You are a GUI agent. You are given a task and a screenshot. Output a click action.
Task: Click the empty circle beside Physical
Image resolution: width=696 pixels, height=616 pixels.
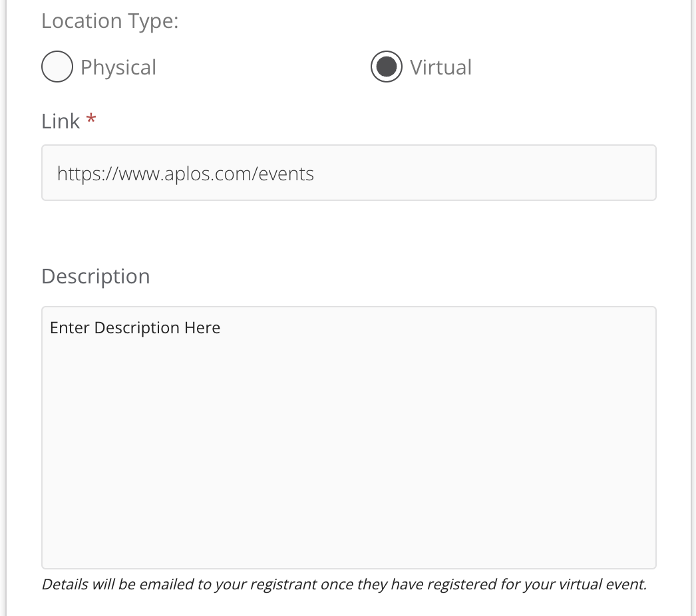pos(57,67)
